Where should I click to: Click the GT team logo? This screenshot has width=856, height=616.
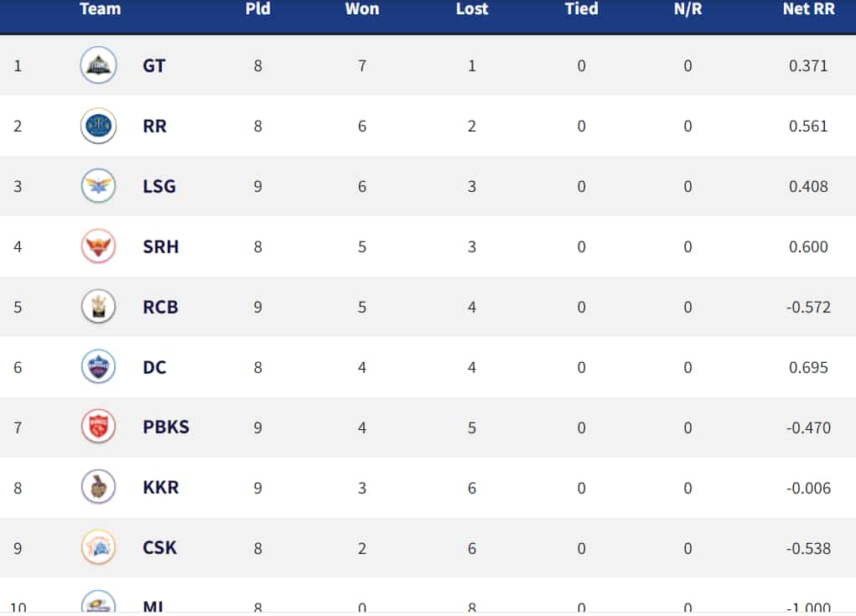98,65
